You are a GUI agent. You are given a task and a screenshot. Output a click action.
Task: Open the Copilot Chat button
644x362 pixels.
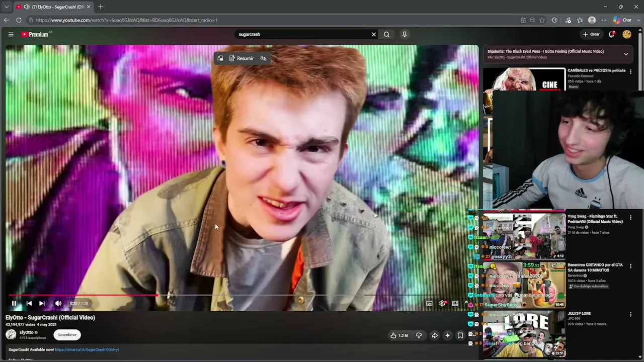(622, 20)
